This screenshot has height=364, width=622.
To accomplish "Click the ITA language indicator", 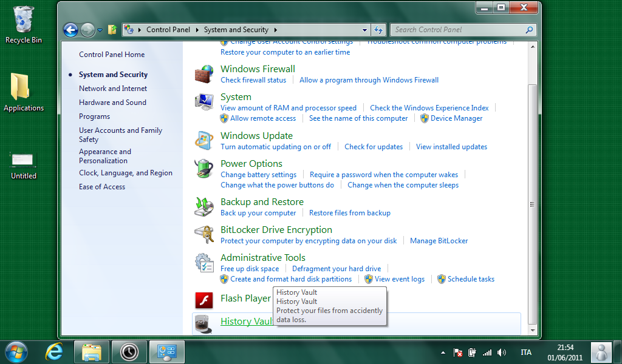I will (526, 352).
